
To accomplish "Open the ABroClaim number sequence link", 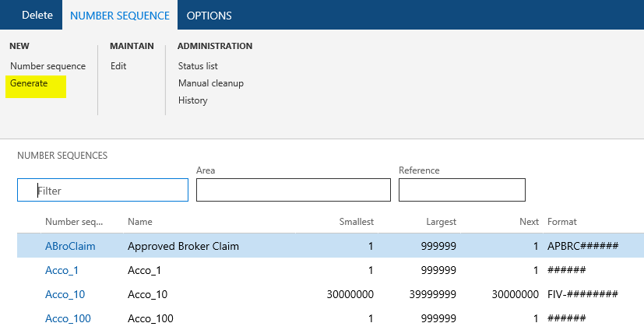I will coord(70,246).
